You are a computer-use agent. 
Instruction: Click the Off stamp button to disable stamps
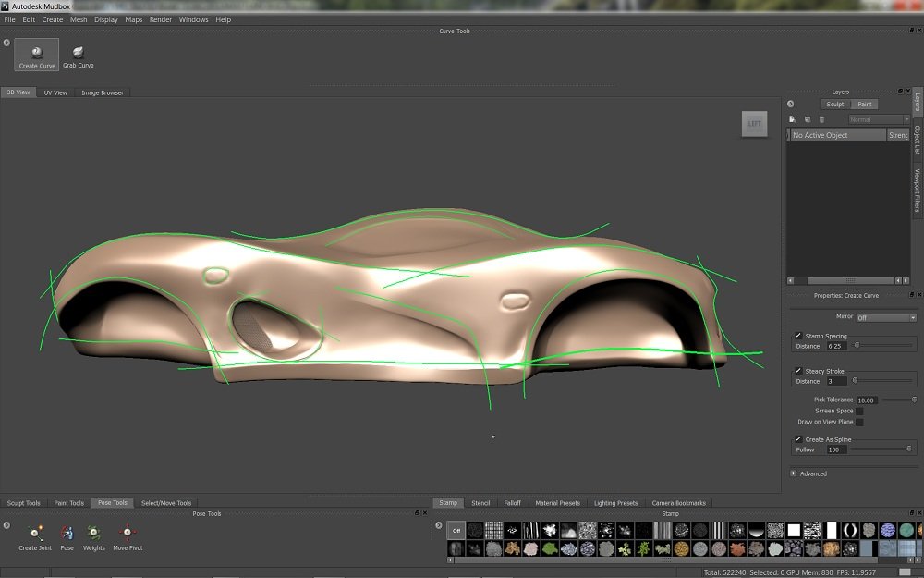coord(454,529)
